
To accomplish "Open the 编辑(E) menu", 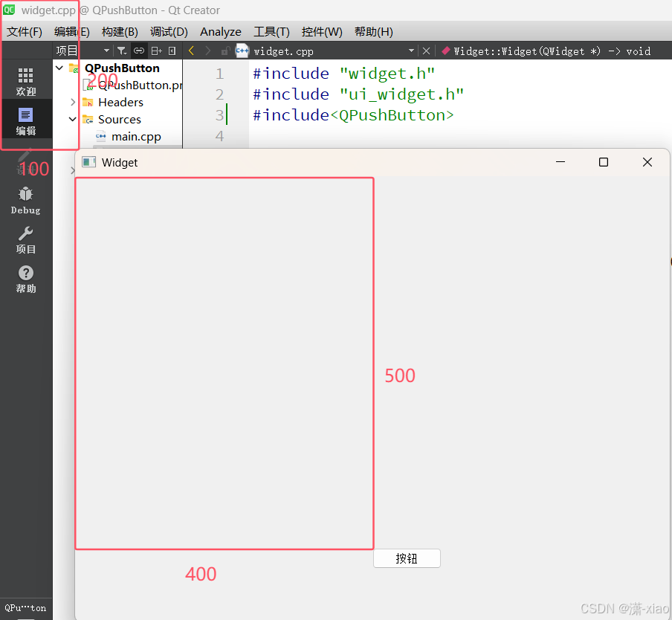I will (72, 32).
